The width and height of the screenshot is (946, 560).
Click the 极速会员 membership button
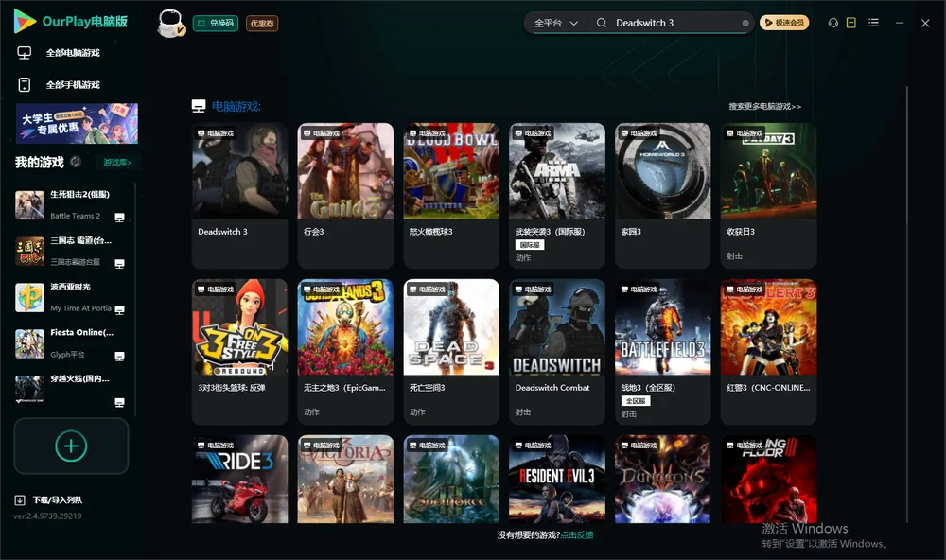click(783, 23)
